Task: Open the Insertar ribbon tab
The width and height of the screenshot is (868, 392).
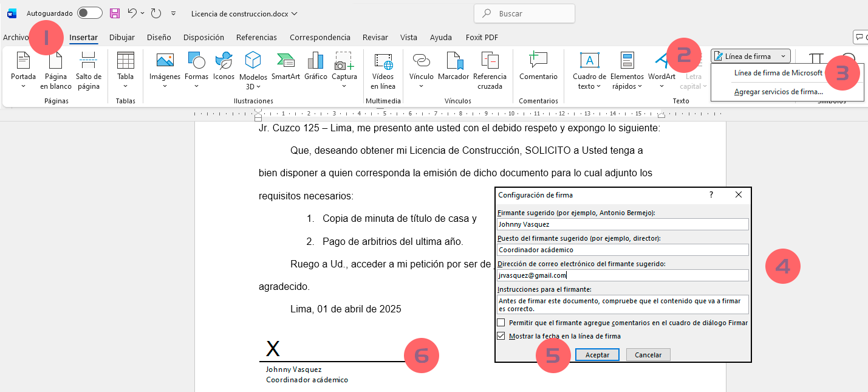Action: (x=83, y=38)
